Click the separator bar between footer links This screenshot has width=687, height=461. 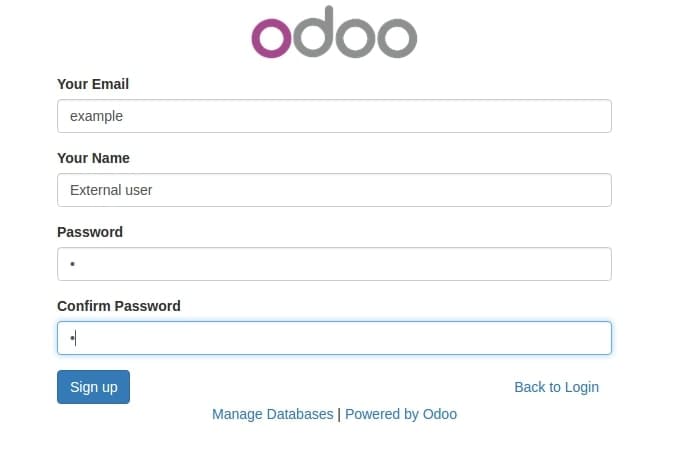(339, 414)
